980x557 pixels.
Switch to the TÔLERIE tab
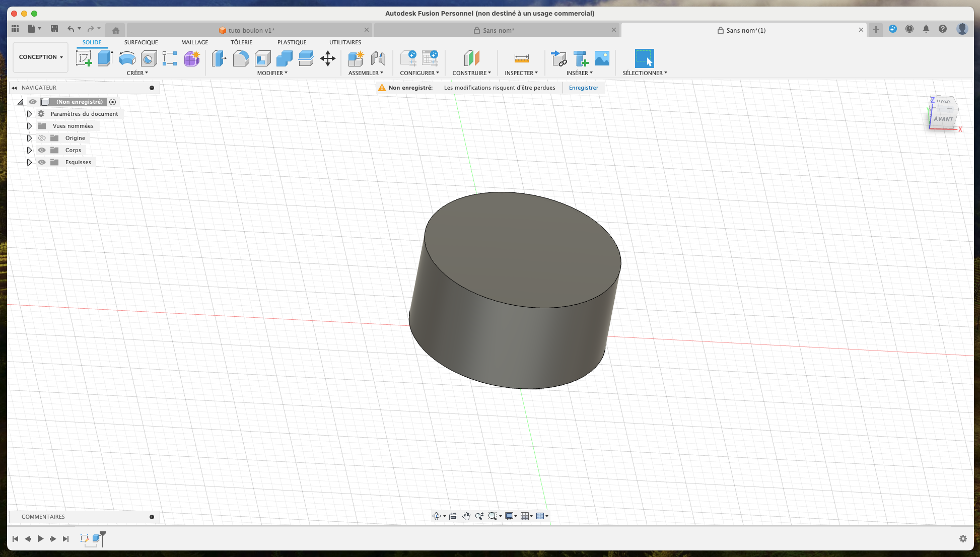pos(242,42)
